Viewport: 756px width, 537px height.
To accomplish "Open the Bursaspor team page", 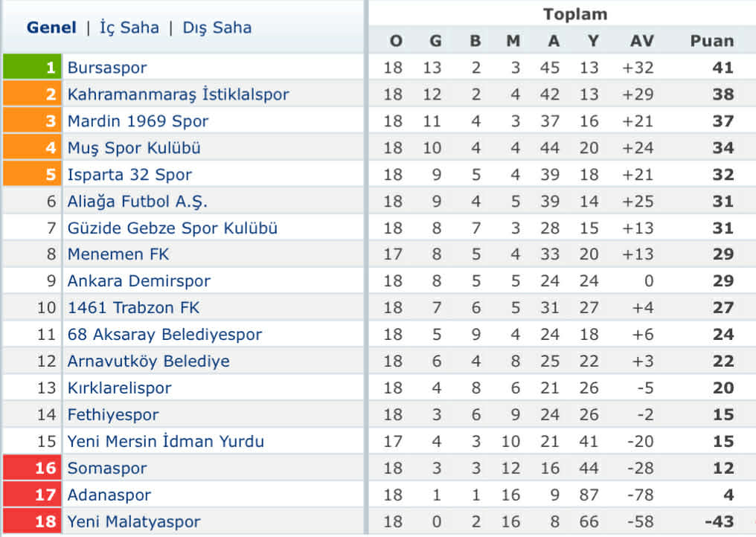I will point(108,67).
